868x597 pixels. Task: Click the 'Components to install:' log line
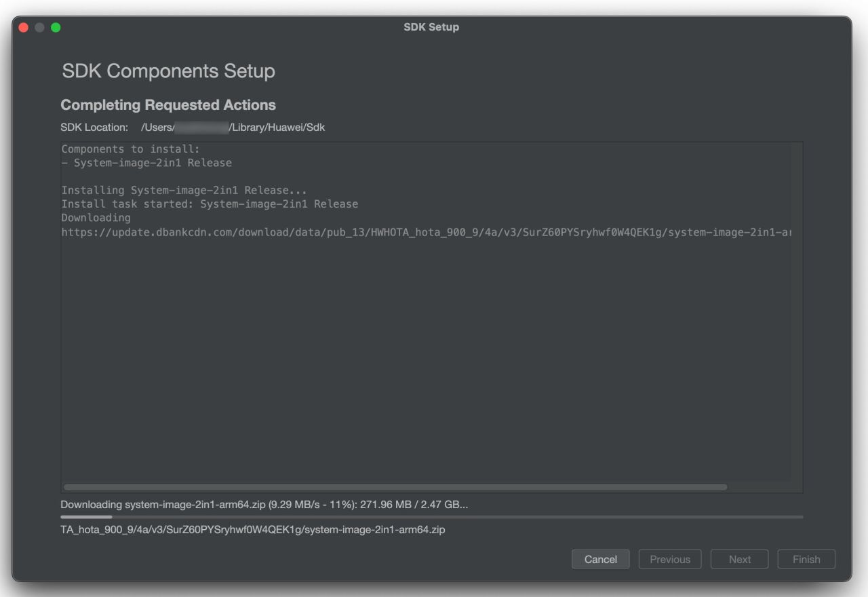click(x=130, y=149)
